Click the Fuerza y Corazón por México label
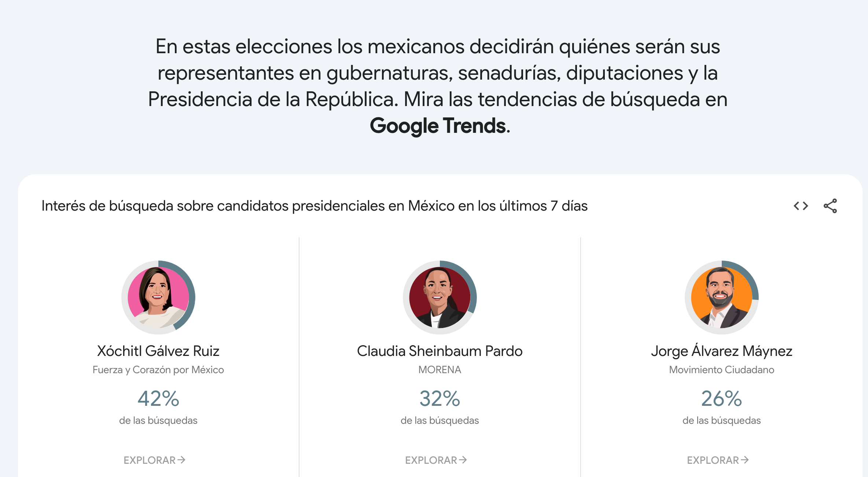The width and height of the screenshot is (868, 477). pos(158,370)
